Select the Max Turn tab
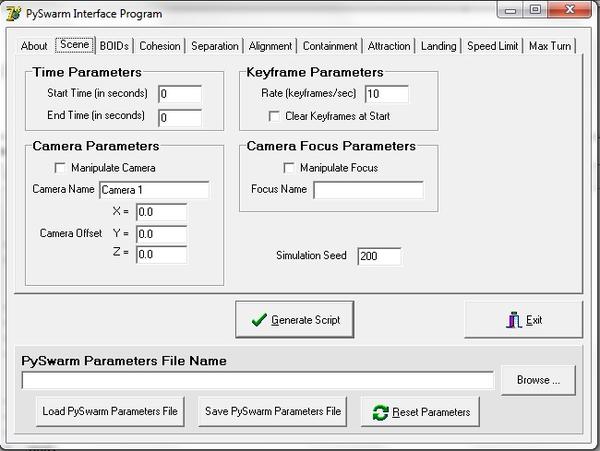Image resolution: width=600 pixels, height=451 pixels. pyautogui.click(x=550, y=46)
